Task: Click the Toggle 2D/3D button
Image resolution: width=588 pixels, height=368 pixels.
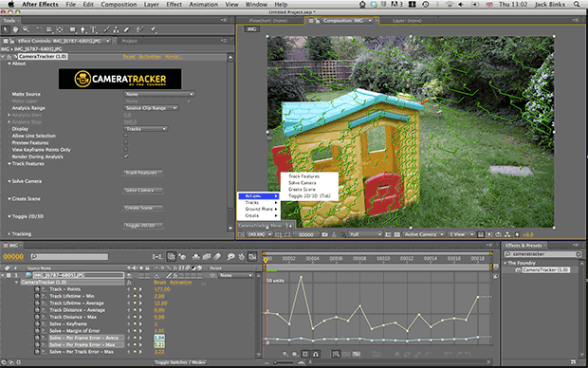Action: click(x=142, y=226)
